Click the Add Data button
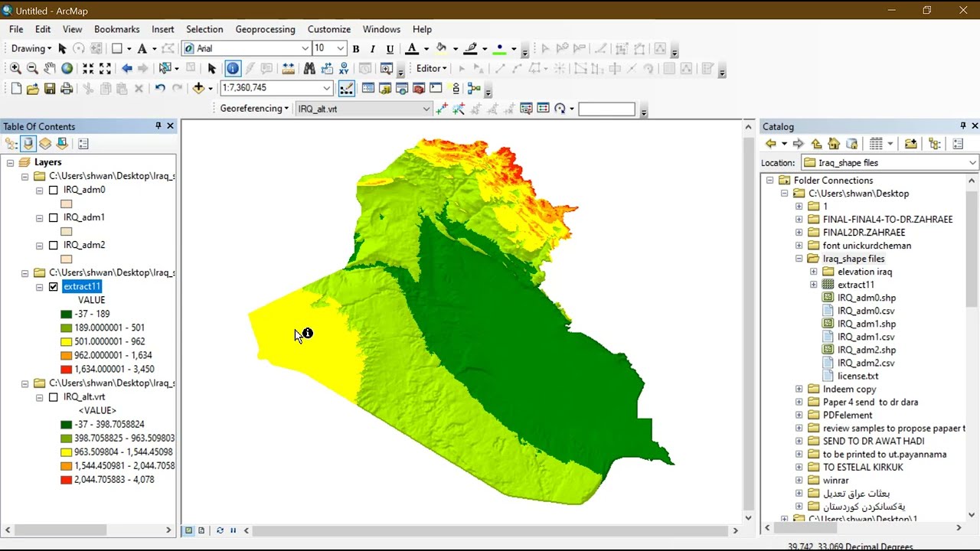 (x=198, y=88)
